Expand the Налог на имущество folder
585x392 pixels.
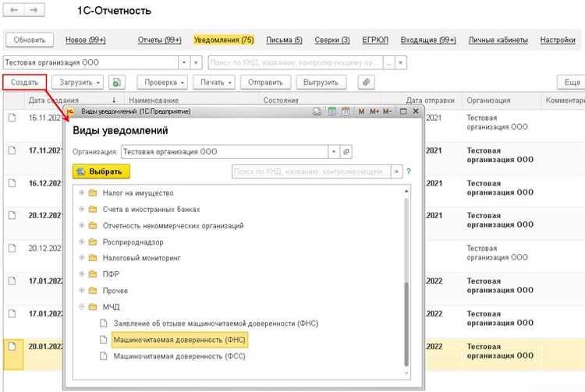point(82,192)
